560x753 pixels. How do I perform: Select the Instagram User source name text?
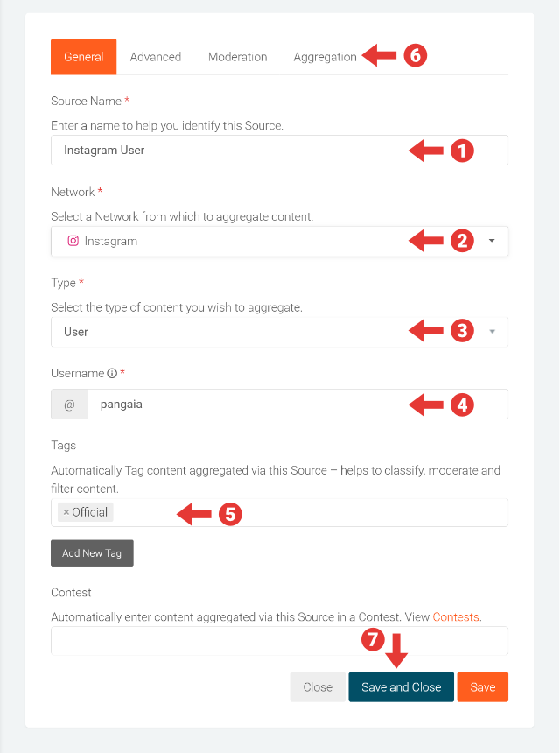[102, 150]
